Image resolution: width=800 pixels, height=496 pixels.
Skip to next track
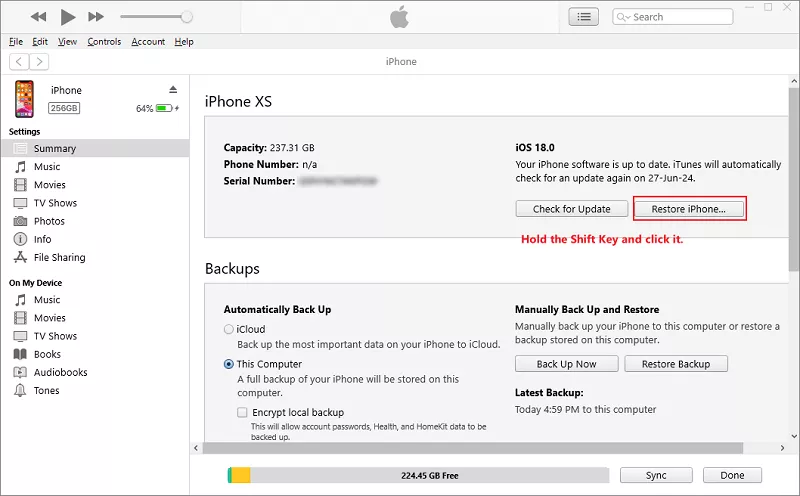(x=96, y=17)
